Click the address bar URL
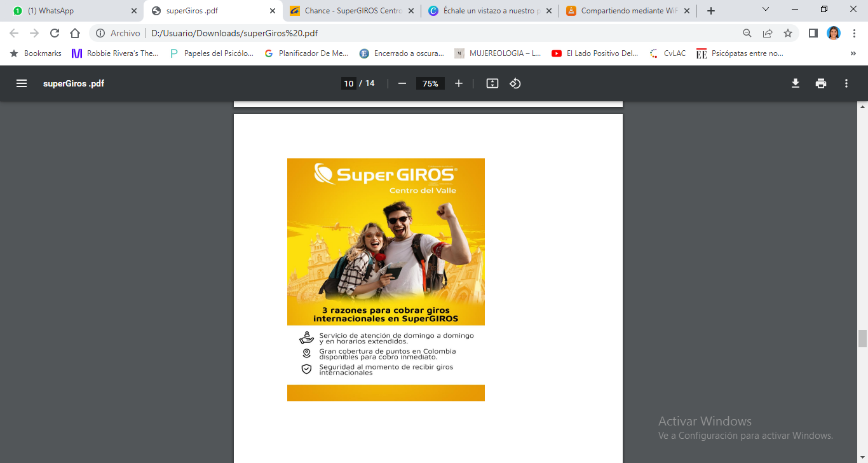The height and width of the screenshot is (463, 868). point(234,33)
